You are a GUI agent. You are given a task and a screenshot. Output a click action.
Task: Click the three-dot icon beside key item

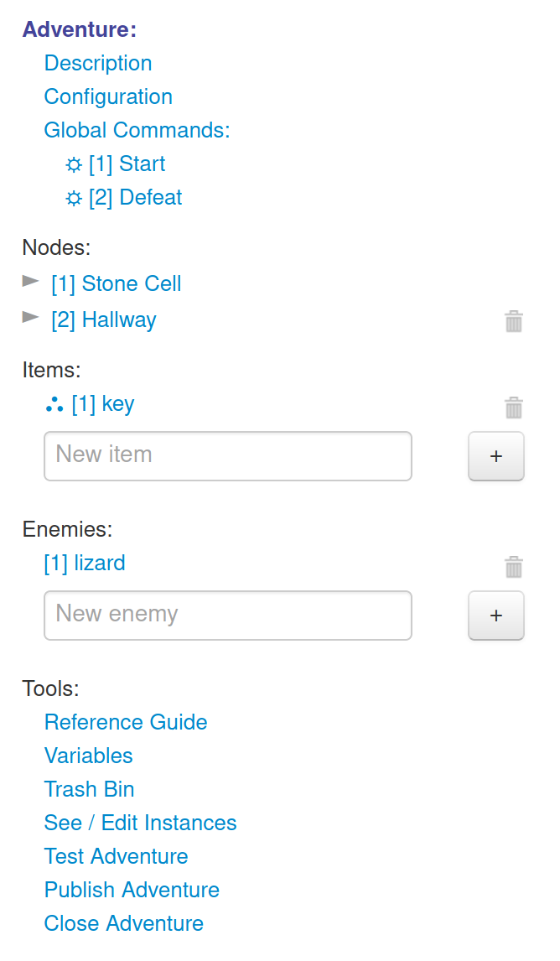[54, 404]
